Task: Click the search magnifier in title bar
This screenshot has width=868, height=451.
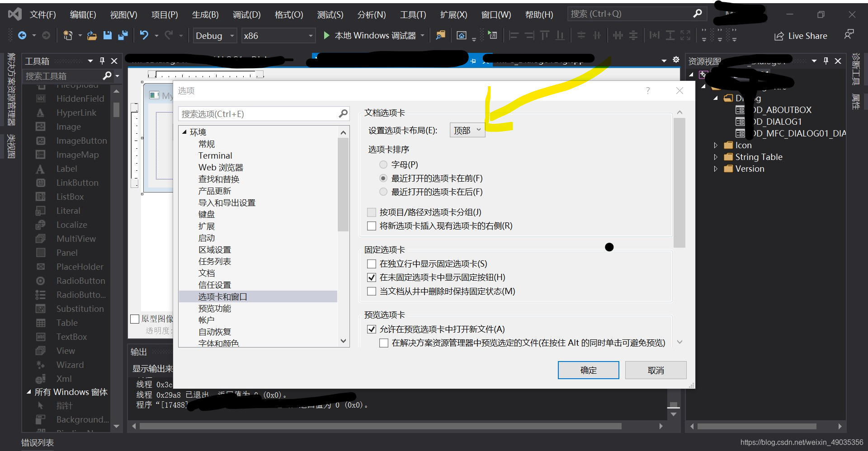Action: (698, 14)
